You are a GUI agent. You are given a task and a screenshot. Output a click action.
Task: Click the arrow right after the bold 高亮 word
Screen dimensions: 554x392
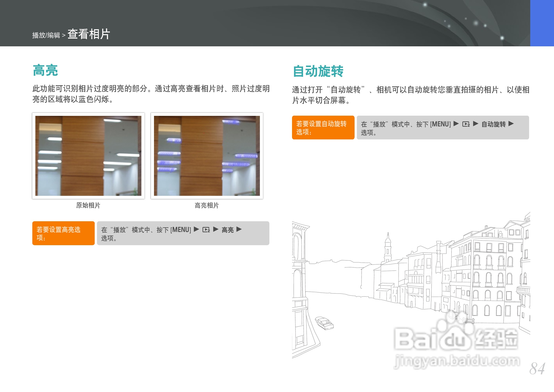[239, 229]
